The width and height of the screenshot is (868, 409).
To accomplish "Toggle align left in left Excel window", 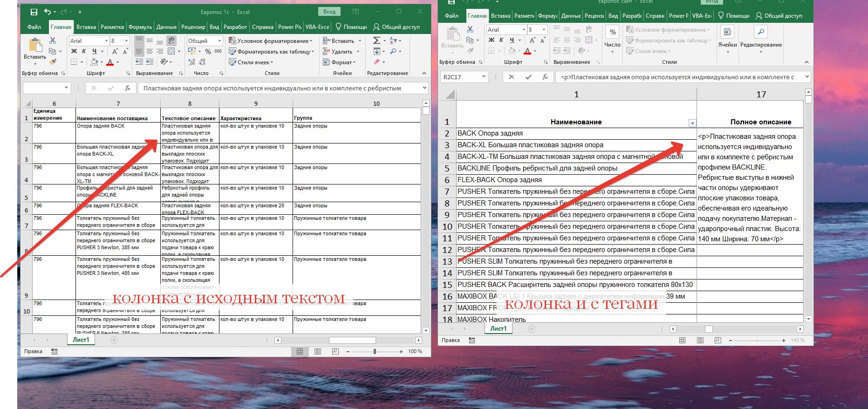I will 139,51.
